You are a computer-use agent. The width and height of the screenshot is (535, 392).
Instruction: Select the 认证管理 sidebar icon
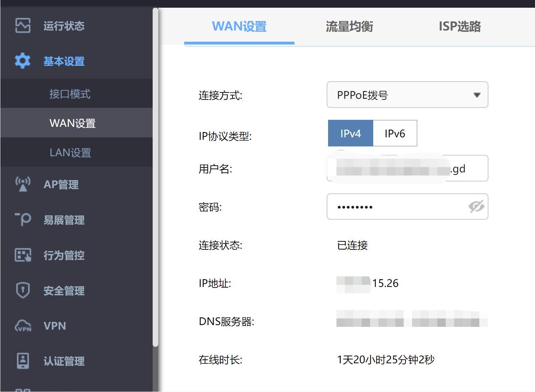(22, 360)
